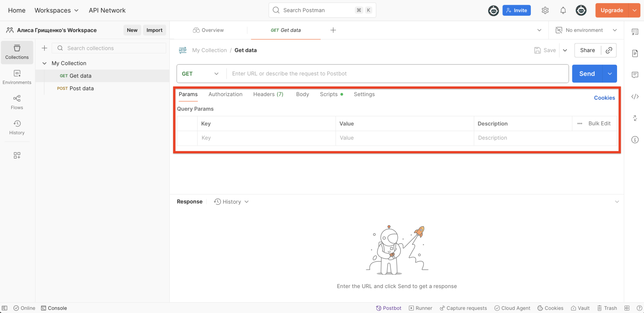Viewport: 644px width, 313px height.
Task: Open Postbot from the status bar
Action: pyautogui.click(x=388, y=308)
